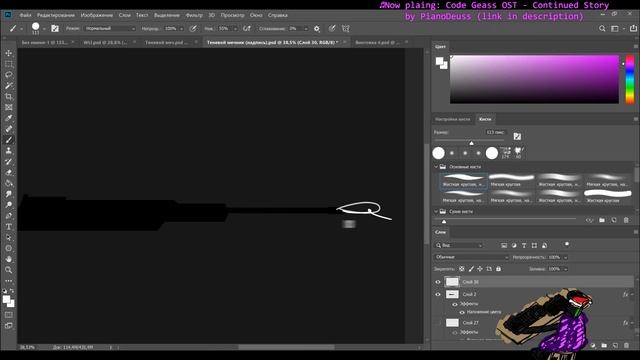640x360 pixels.
Task: Turn layer filtering switch on/off
Action: 567,244
